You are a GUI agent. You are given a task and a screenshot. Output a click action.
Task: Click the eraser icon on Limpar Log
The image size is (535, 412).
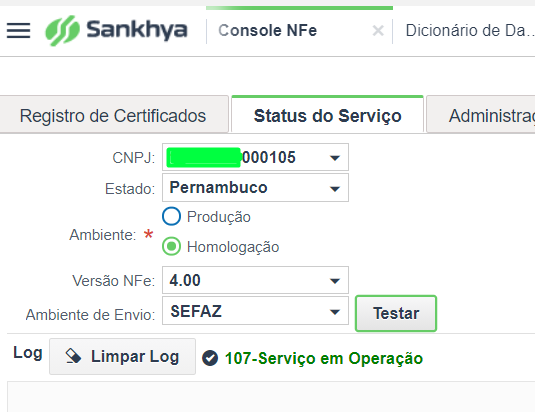(73, 356)
